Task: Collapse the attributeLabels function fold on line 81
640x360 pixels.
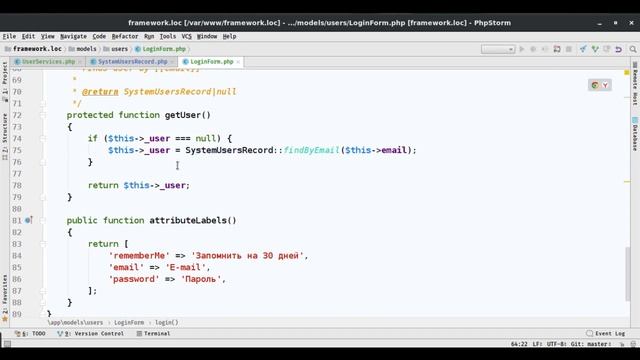Action: [43, 220]
